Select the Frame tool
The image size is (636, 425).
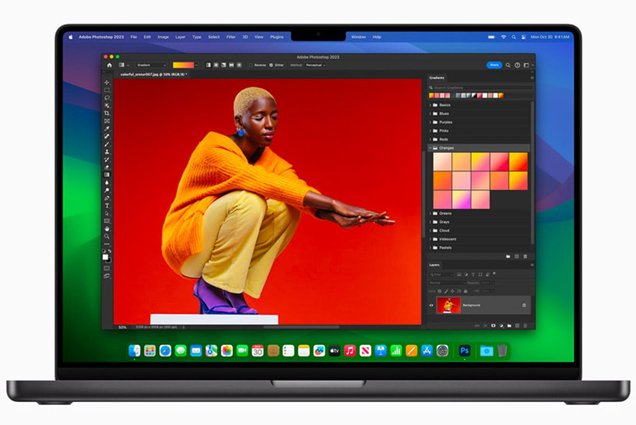point(107,121)
